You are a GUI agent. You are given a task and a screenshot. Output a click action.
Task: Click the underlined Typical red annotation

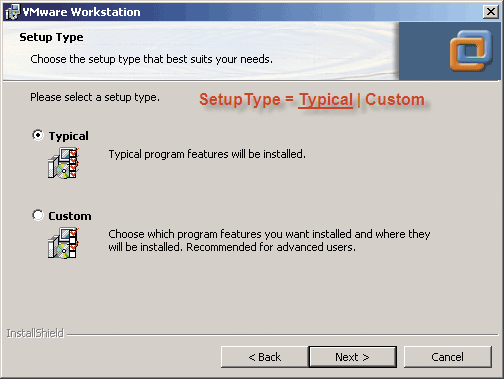click(x=326, y=100)
